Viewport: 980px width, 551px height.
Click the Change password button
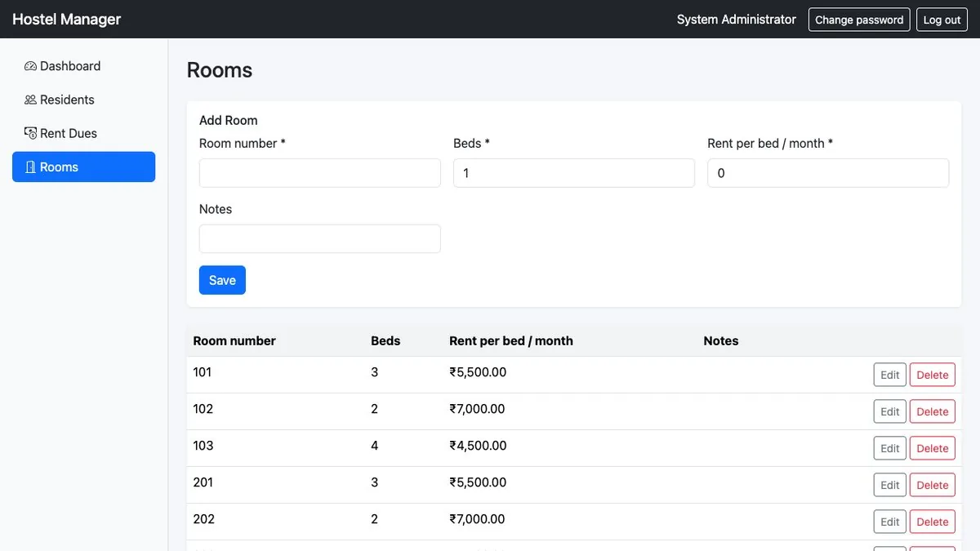(859, 20)
